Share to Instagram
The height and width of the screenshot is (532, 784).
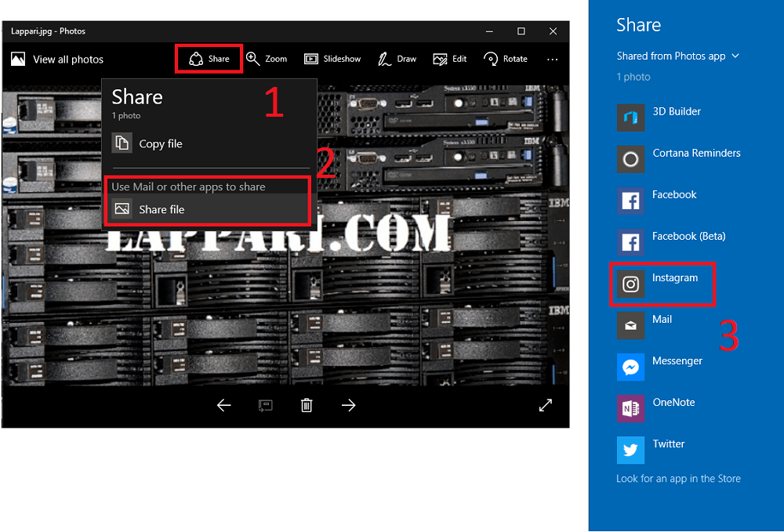point(657,284)
